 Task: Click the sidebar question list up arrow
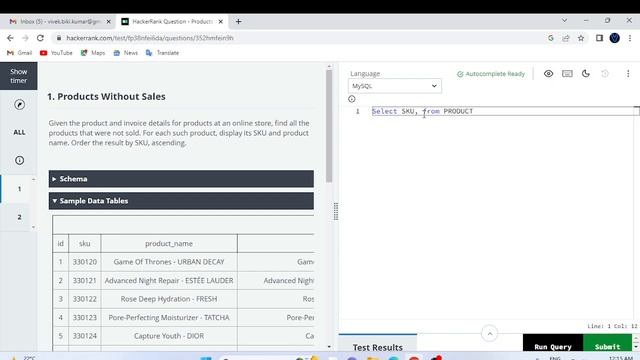coord(33,179)
